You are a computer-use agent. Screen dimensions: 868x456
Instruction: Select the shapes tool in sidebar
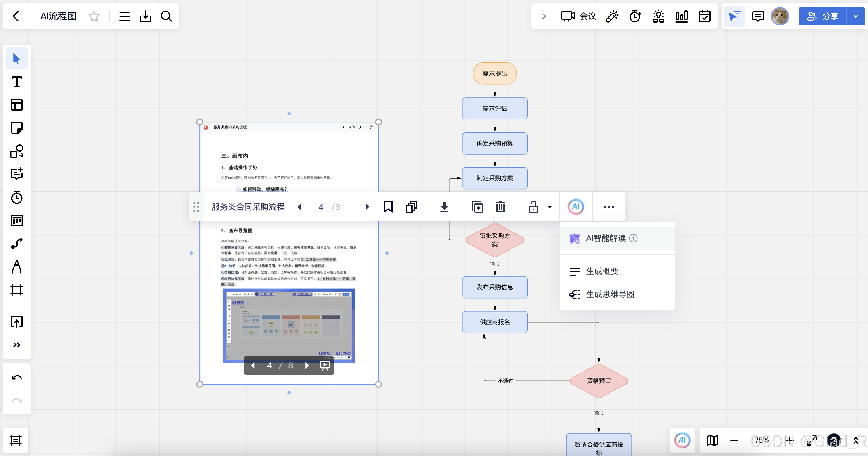[x=16, y=151]
